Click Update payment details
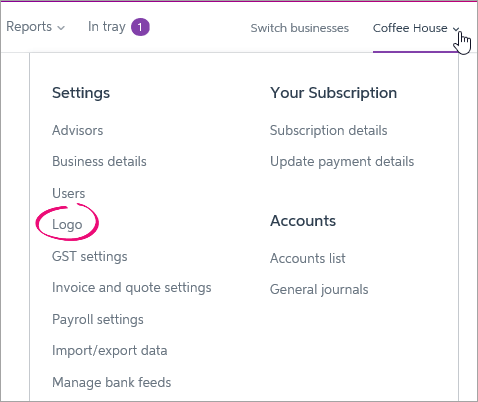 click(342, 162)
